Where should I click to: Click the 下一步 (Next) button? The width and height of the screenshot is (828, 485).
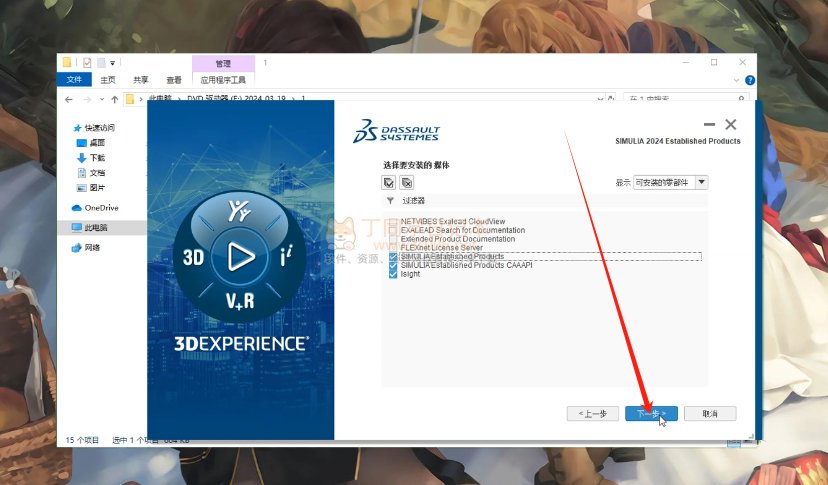click(651, 413)
